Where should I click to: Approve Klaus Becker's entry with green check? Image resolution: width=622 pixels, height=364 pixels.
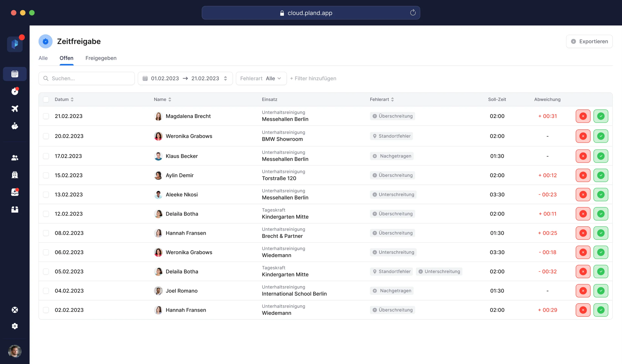coord(601,156)
